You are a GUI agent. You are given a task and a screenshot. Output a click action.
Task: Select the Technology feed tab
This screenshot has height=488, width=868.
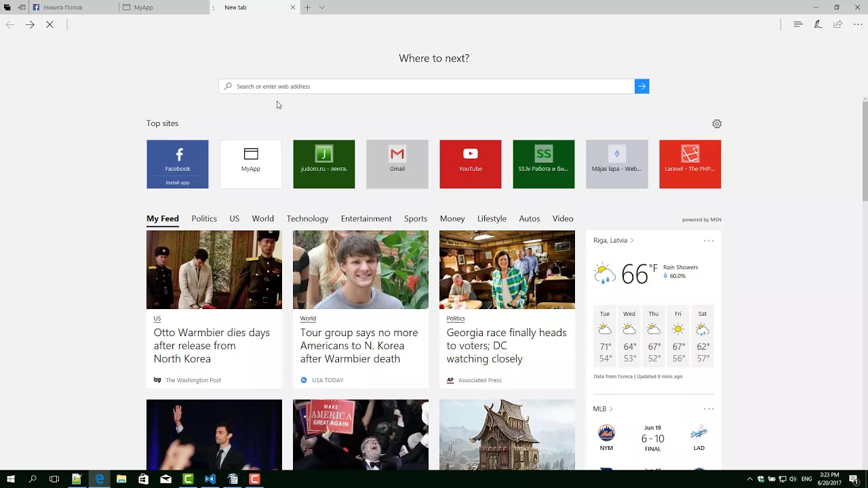(307, 219)
